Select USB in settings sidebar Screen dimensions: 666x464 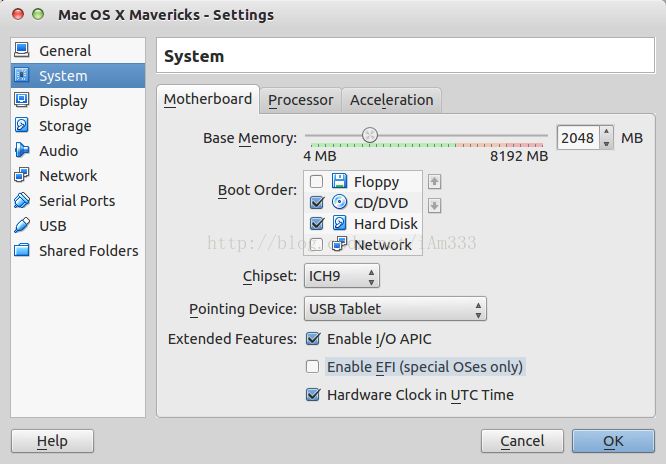tap(78, 226)
